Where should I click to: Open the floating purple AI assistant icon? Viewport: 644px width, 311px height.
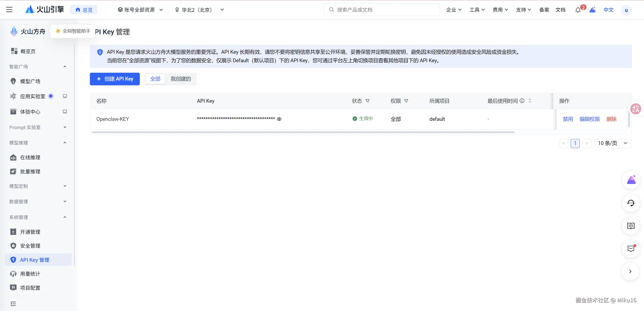click(x=631, y=180)
